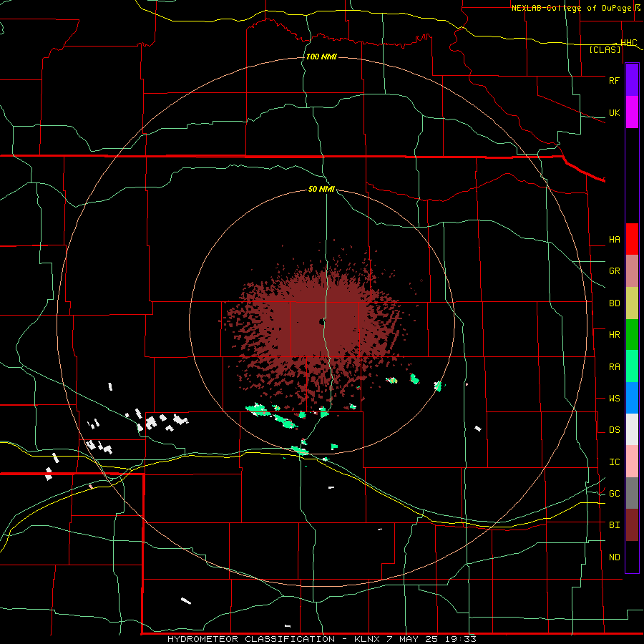Click the GR legend label
644x644 pixels.
[x=614, y=271]
